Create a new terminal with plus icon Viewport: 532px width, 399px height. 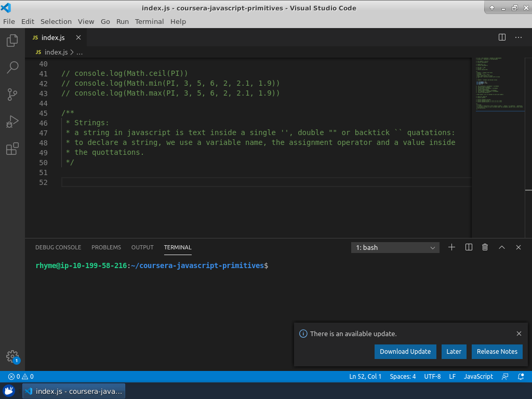[451, 247]
